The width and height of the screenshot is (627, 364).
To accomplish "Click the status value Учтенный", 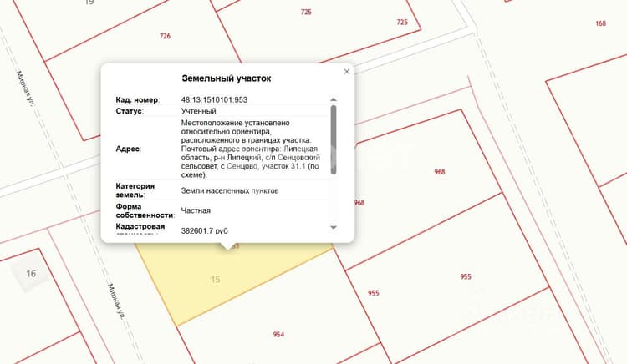I will point(199,111).
